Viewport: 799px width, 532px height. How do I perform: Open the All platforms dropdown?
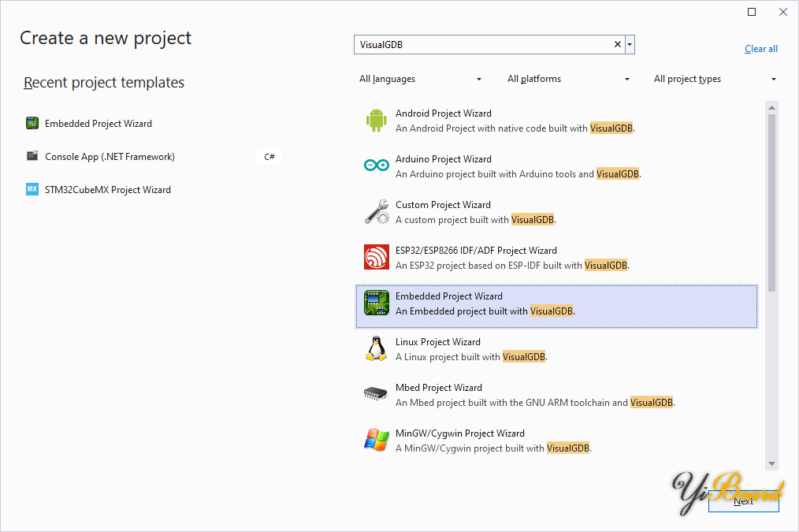point(568,79)
